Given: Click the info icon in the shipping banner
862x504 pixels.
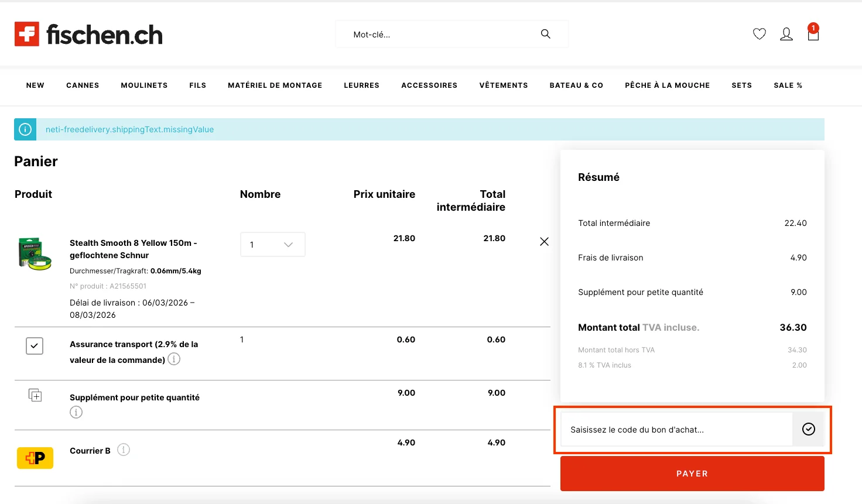Looking at the screenshot, I should point(25,129).
